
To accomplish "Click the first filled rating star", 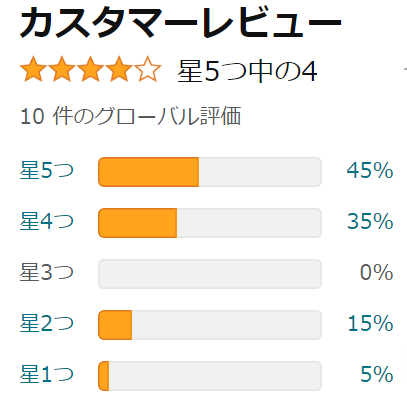I will tap(33, 69).
